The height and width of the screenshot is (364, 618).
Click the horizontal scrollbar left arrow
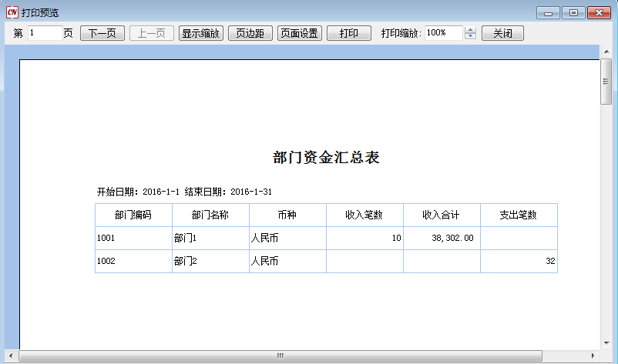11,356
